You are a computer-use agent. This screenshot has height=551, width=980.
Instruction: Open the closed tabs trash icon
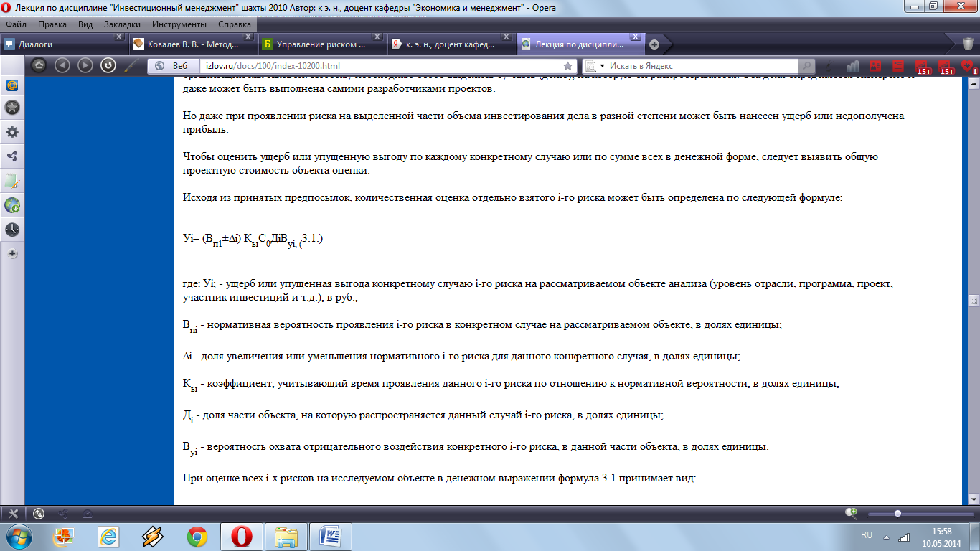click(x=967, y=44)
